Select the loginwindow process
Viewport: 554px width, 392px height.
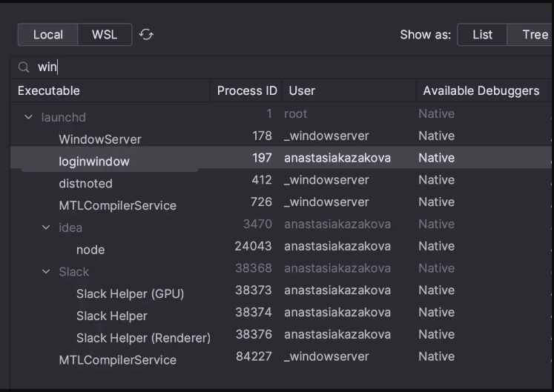[94, 162]
